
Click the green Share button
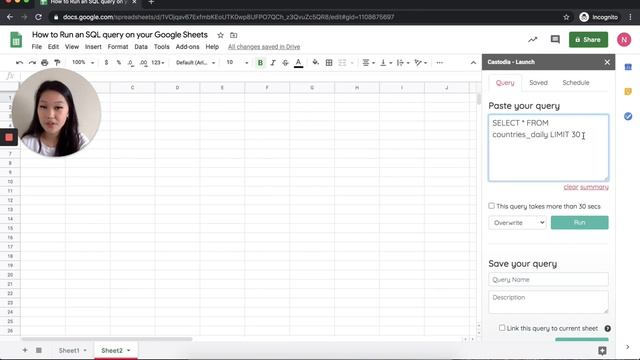click(x=588, y=40)
